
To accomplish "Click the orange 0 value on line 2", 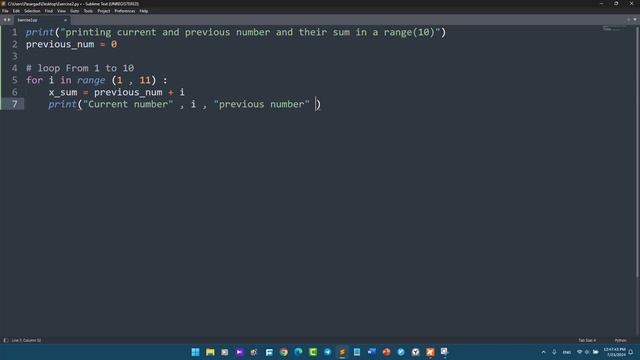I will [114, 44].
